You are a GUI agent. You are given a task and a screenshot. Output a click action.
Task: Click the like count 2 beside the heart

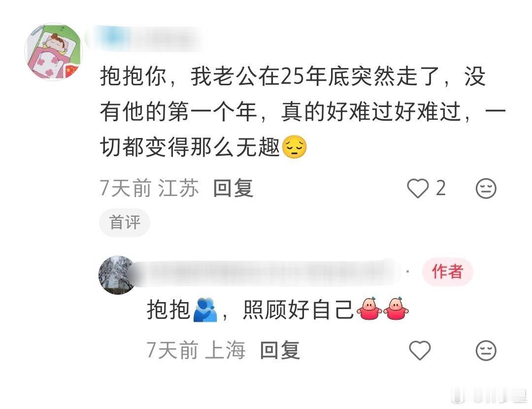pyautogui.click(x=440, y=188)
